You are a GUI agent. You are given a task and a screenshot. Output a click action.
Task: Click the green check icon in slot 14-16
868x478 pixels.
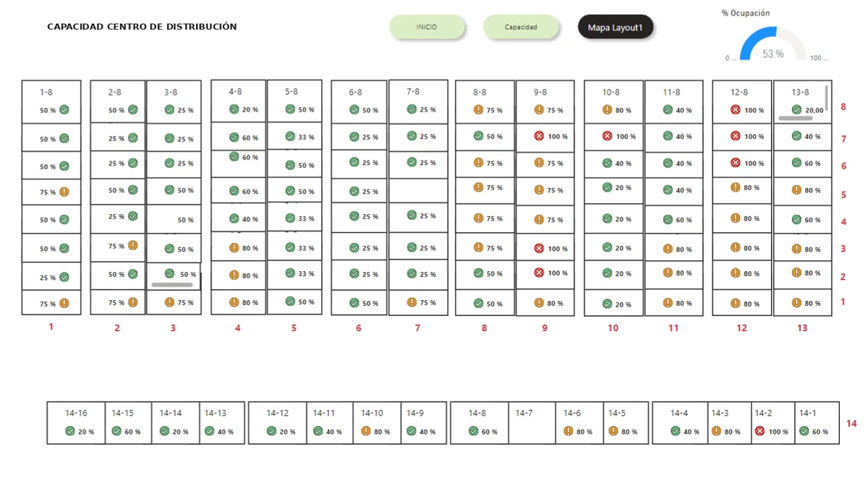70,431
